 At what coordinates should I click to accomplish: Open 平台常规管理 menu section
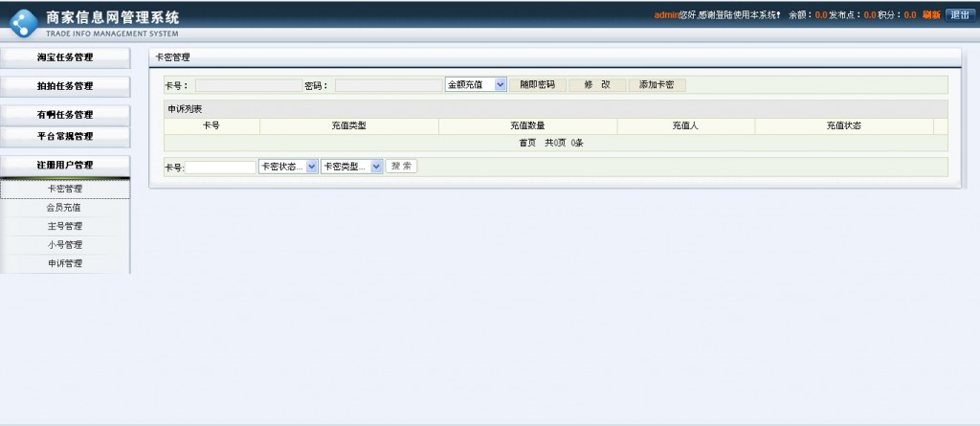pos(65,136)
